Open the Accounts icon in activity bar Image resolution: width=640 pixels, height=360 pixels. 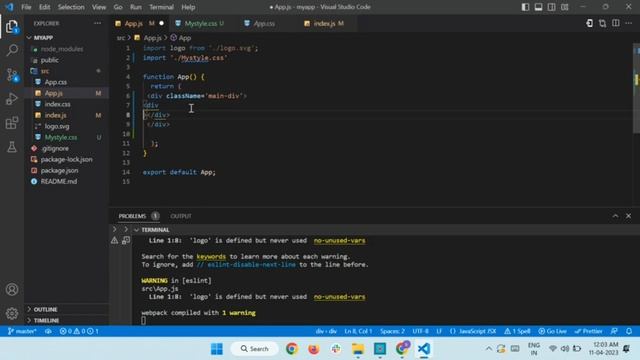point(12,289)
